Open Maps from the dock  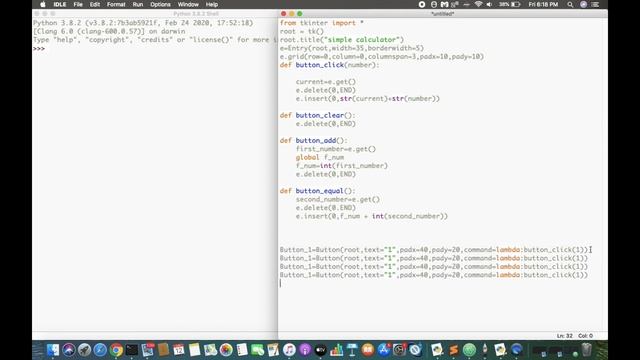tap(210, 350)
